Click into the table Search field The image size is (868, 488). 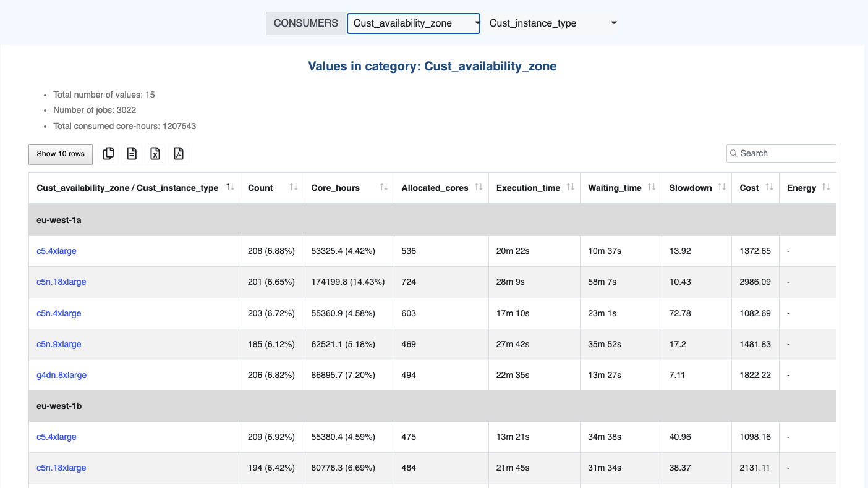[785, 153]
